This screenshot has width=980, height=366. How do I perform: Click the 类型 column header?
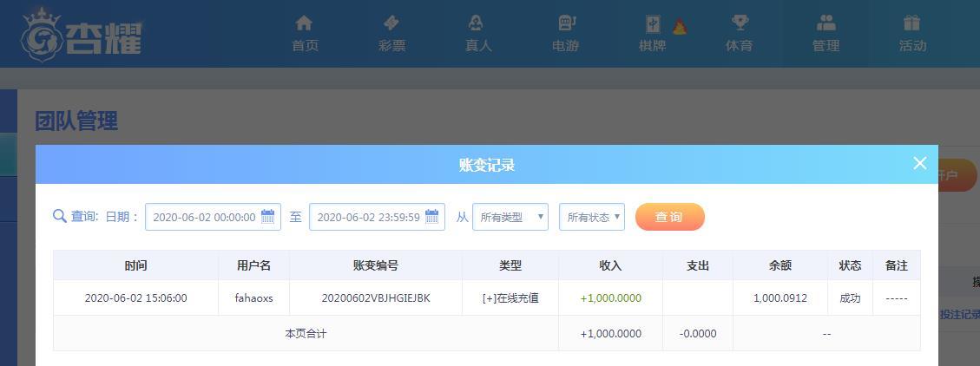(x=510, y=265)
